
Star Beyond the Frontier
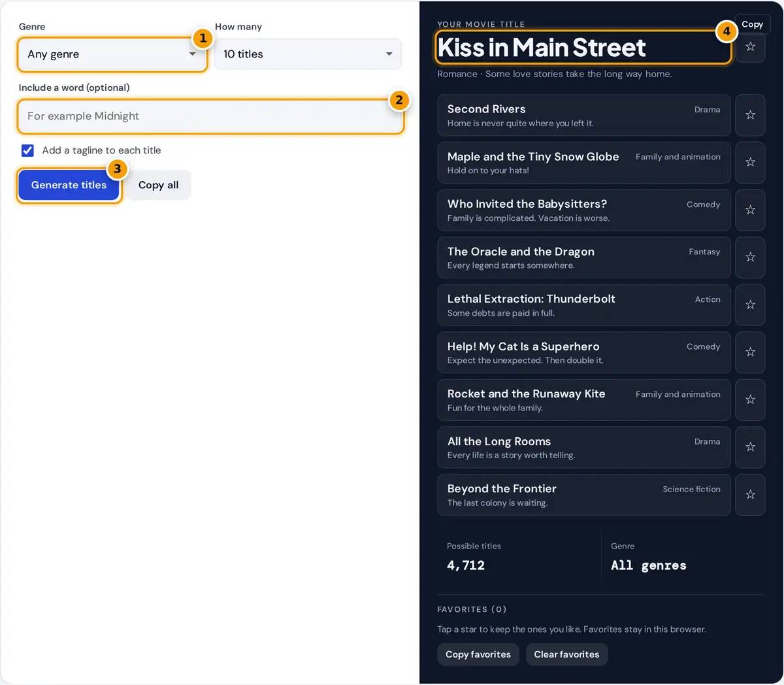click(750, 495)
